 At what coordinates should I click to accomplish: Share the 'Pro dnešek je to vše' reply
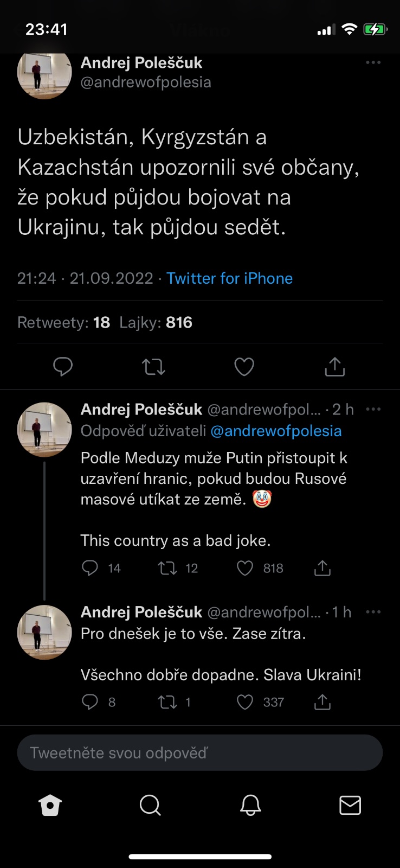[322, 703]
